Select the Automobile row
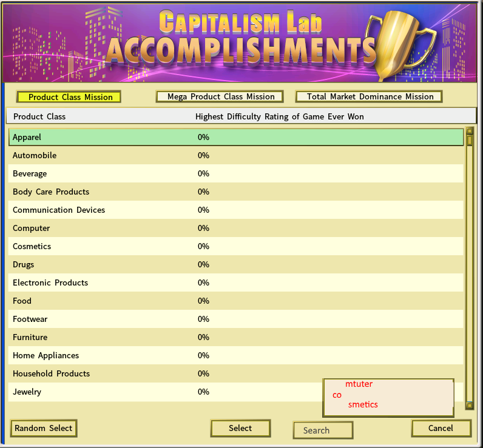This screenshot has height=448, width=483. pos(236,155)
